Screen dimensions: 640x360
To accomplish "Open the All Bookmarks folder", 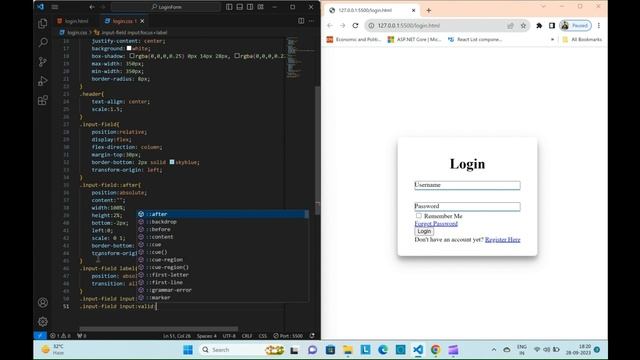I will point(582,40).
